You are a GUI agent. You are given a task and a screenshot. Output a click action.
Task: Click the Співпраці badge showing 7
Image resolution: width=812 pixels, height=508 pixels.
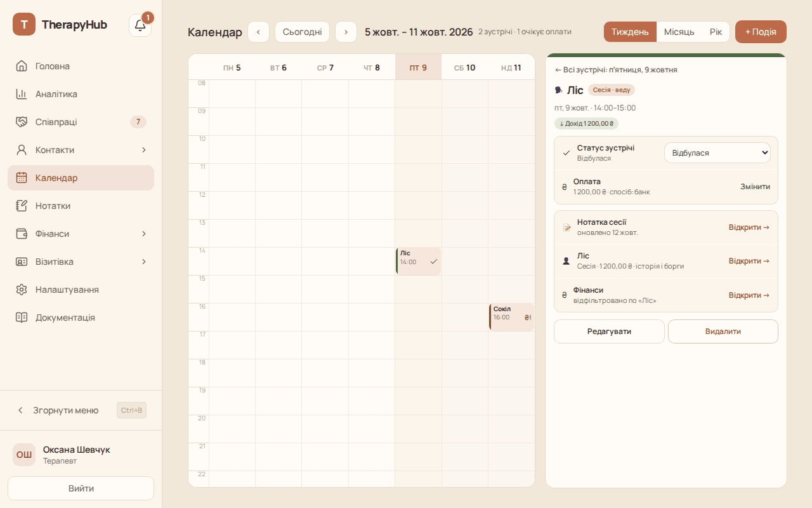[x=138, y=122]
